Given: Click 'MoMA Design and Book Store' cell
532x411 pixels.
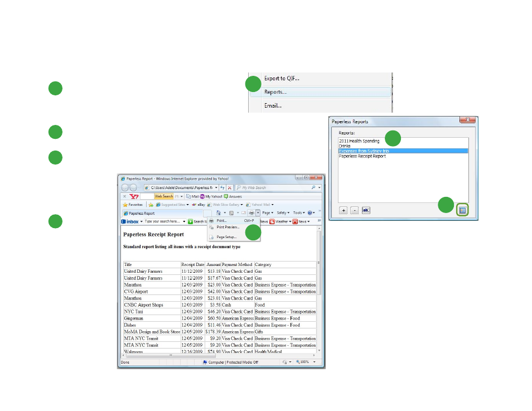Looking at the screenshot, I should pyautogui.click(x=152, y=332).
